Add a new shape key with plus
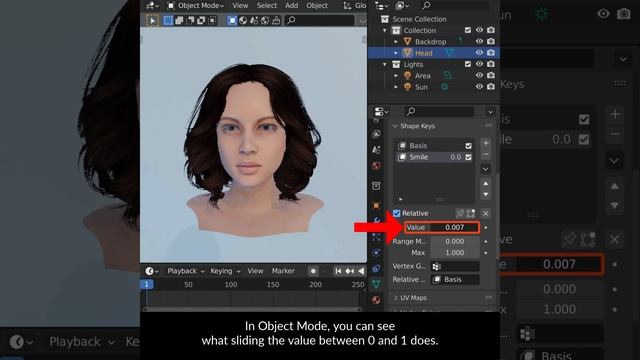The image size is (640, 360). click(x=486, y=143)
